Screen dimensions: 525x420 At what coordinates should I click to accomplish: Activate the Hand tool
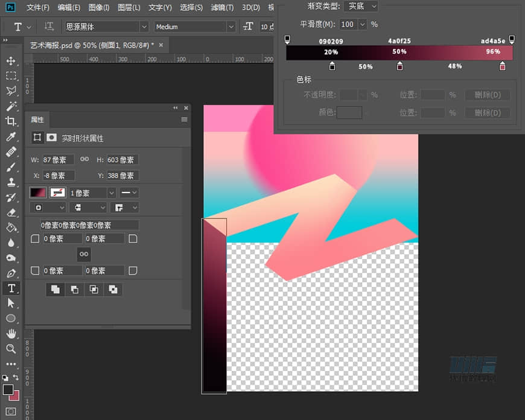tap(11, 333)
